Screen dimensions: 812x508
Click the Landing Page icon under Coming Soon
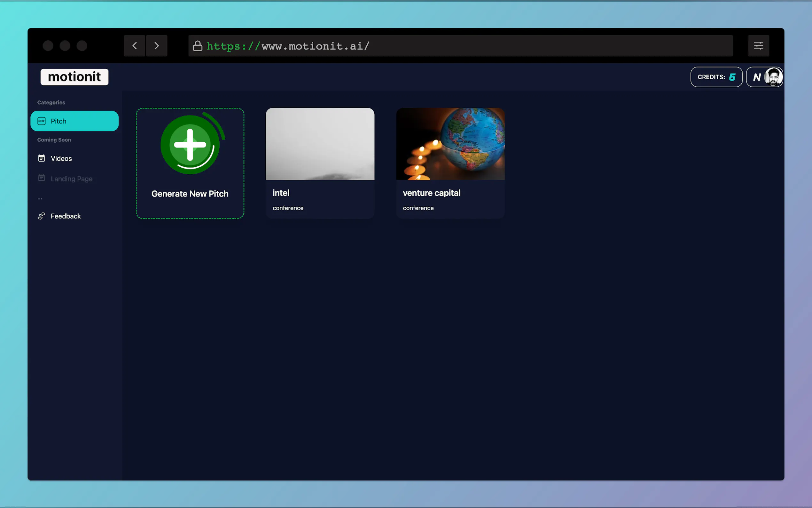coord(41,178)
